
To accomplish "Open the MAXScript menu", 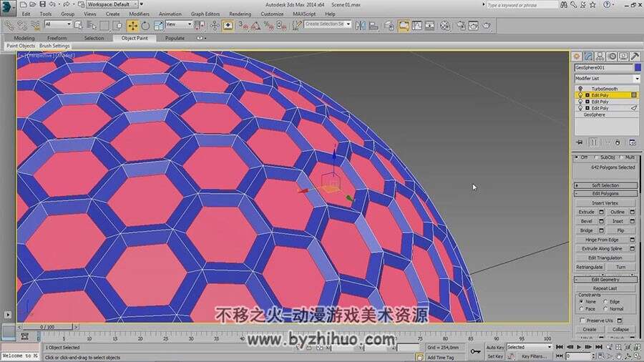I will click(x=304, y=14).
